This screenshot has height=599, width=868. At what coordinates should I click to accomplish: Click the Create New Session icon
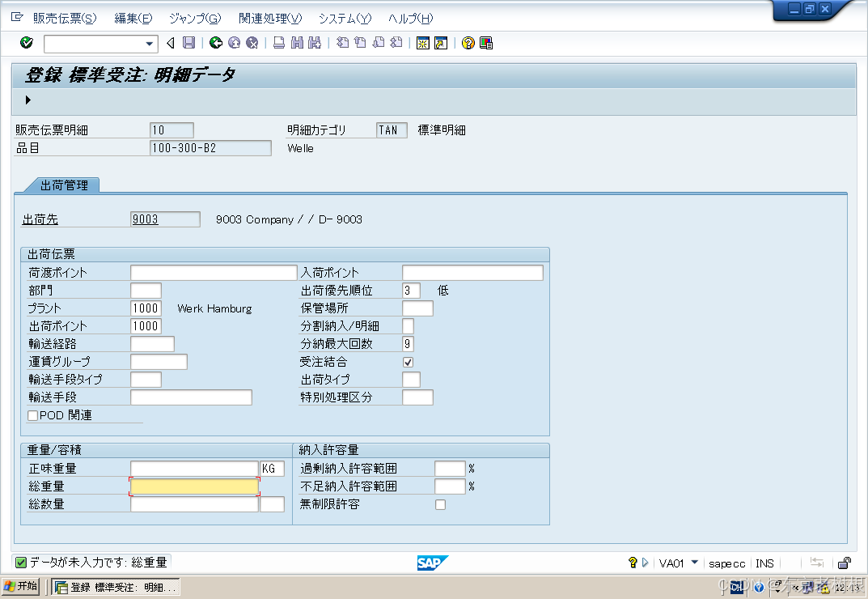423,43
